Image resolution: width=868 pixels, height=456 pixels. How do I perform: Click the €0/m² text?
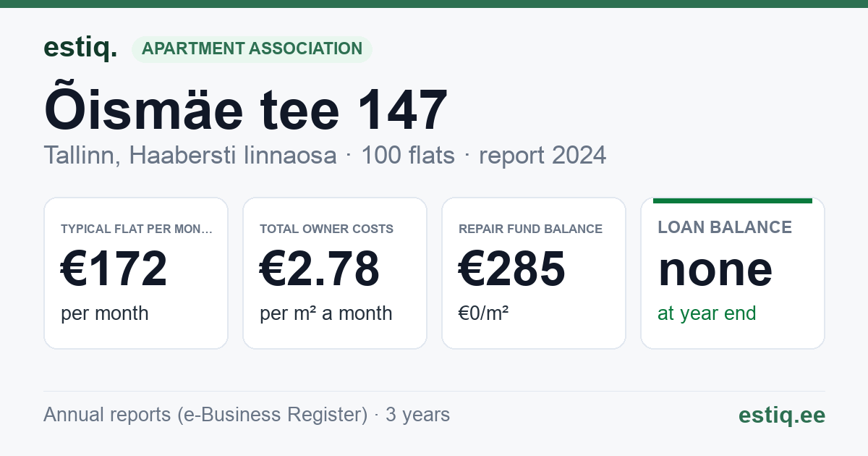pos(484,313)
